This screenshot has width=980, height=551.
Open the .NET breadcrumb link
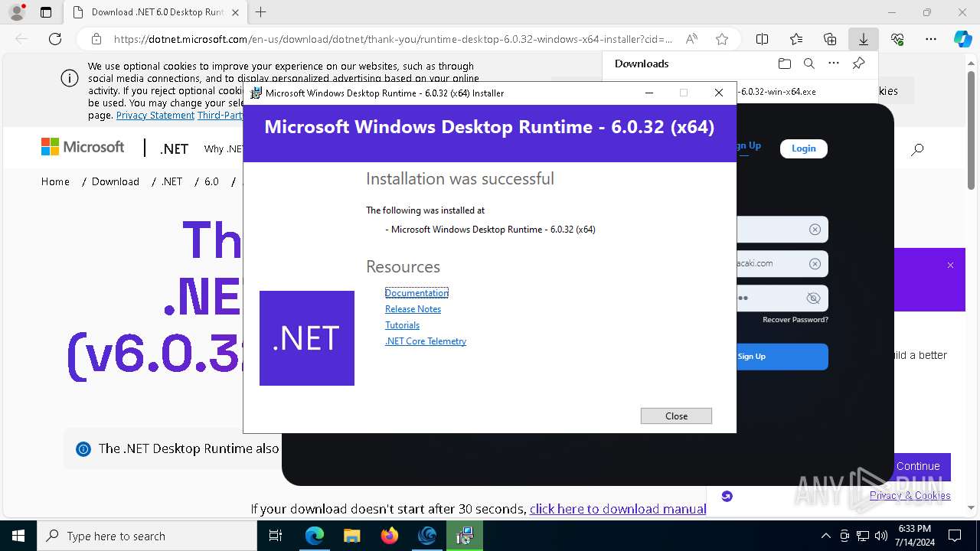(x=172, y=181)
